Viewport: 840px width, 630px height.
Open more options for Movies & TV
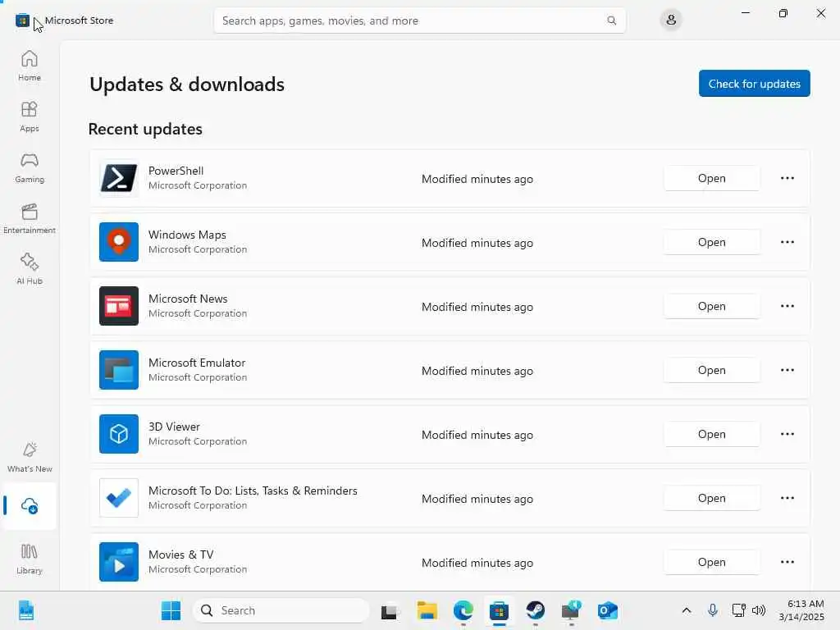(x=787, y=562)
